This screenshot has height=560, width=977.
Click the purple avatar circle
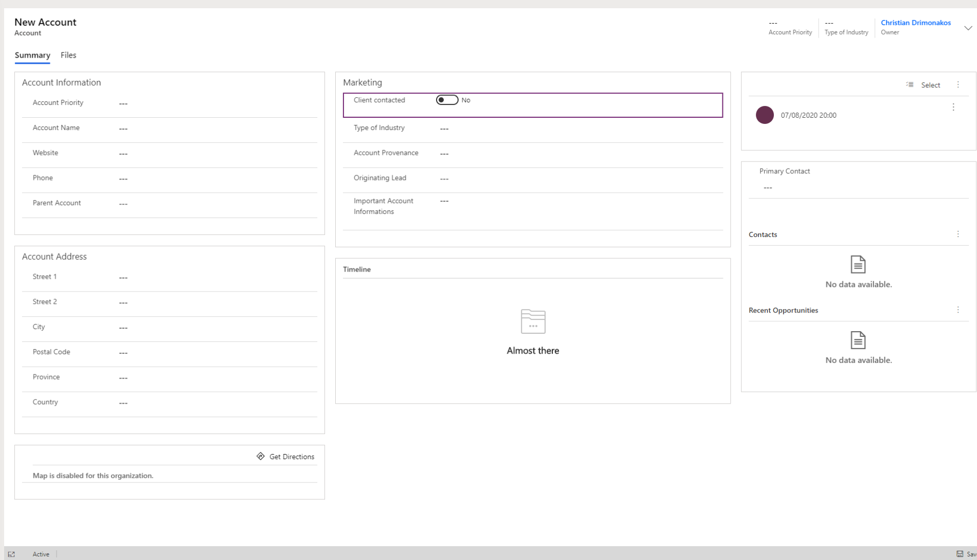point(765,115)
